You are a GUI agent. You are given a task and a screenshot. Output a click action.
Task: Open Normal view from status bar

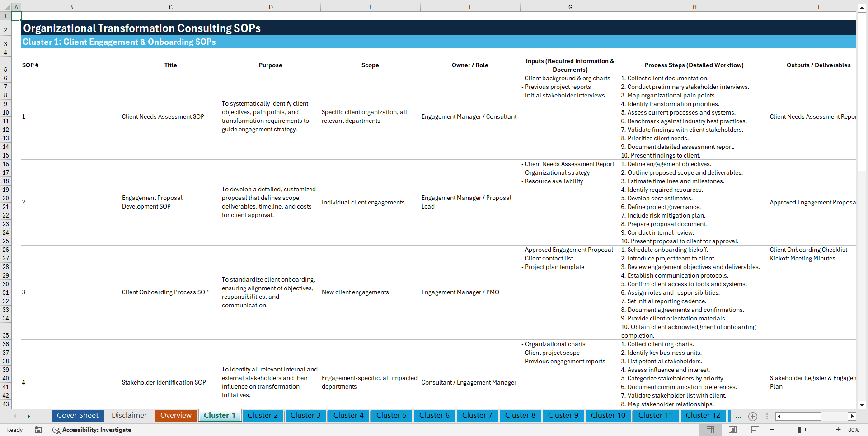[710, 430]
